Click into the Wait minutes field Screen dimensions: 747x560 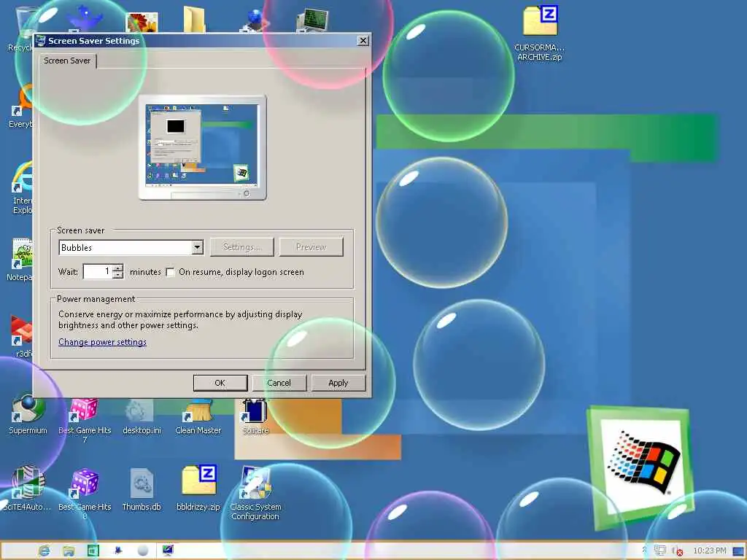pyautogui.click(x=98, y=271)
